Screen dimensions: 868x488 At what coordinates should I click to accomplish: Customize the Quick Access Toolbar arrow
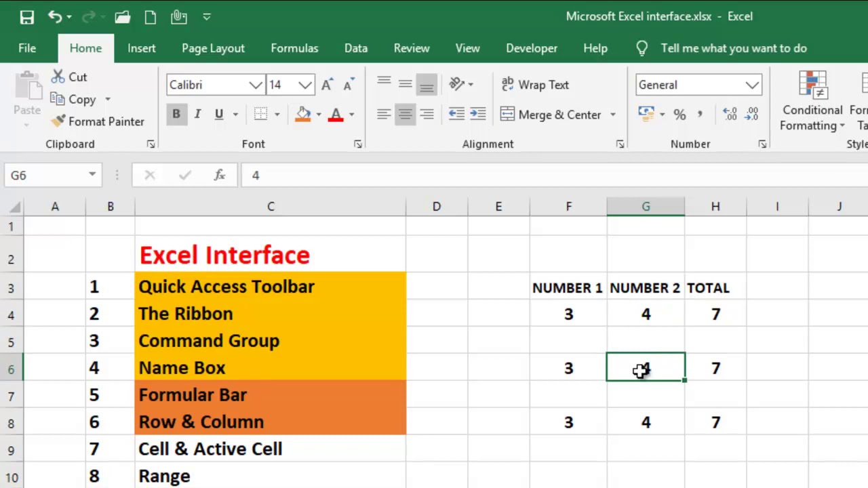(x=207, y=17)
